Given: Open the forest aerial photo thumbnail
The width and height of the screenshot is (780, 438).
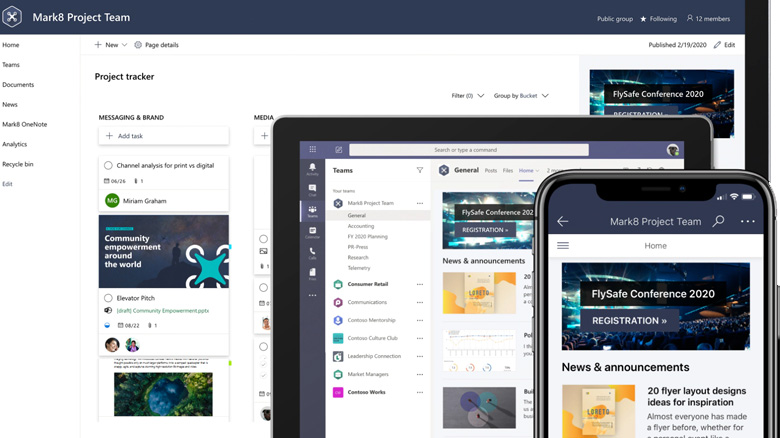Looking at the screenshot, I should (x=163, y=394).
